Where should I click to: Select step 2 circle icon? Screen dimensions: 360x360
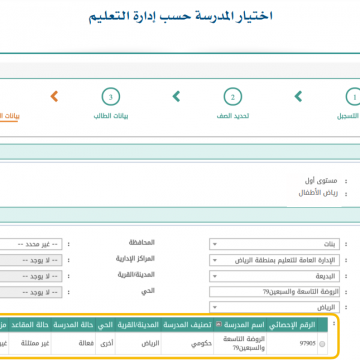point(233,97)
